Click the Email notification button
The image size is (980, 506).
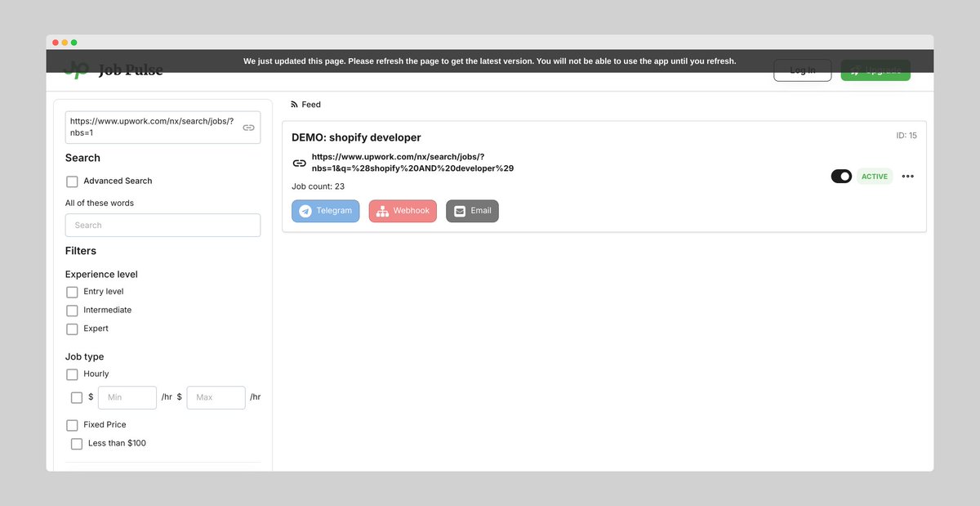pos(472,211)
